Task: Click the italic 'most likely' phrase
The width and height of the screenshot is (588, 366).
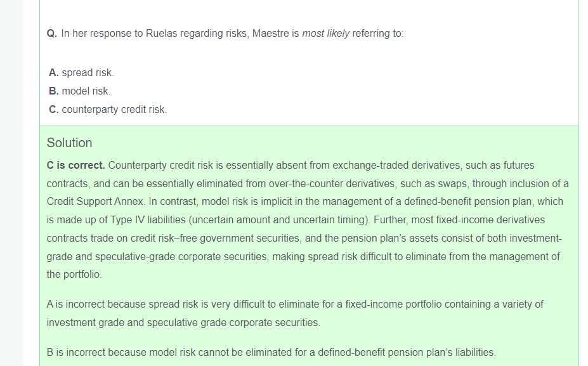Action: coord(325,33)
